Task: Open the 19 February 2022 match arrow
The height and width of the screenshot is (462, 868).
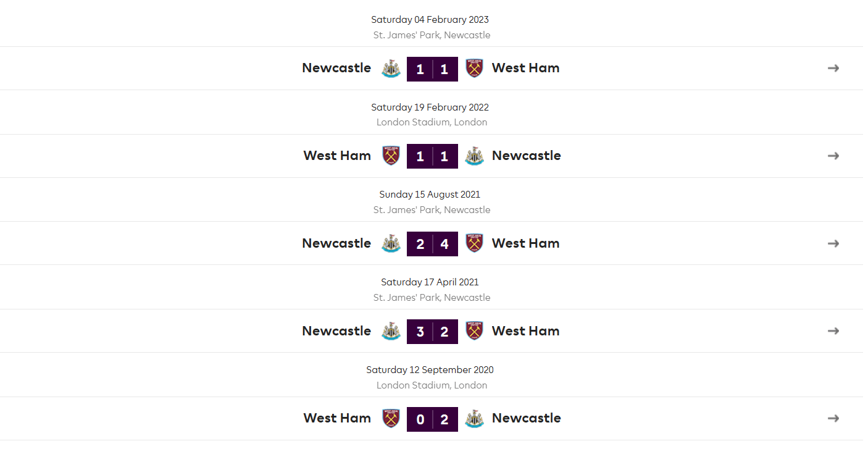Action: 833,156
